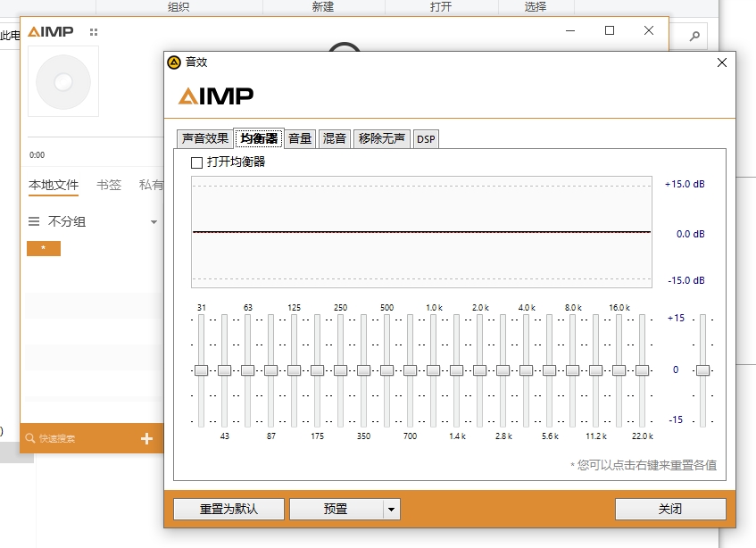Click the 2.8k equalizer slider handle
Image resolution: width=756 pixels, height=548 pixels.
[x=503, y=370]
